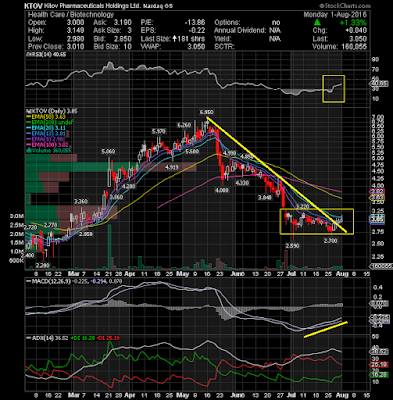Screen dimensions: 393x400
Task: Click the May label on price chart axis
Action: 182,274
